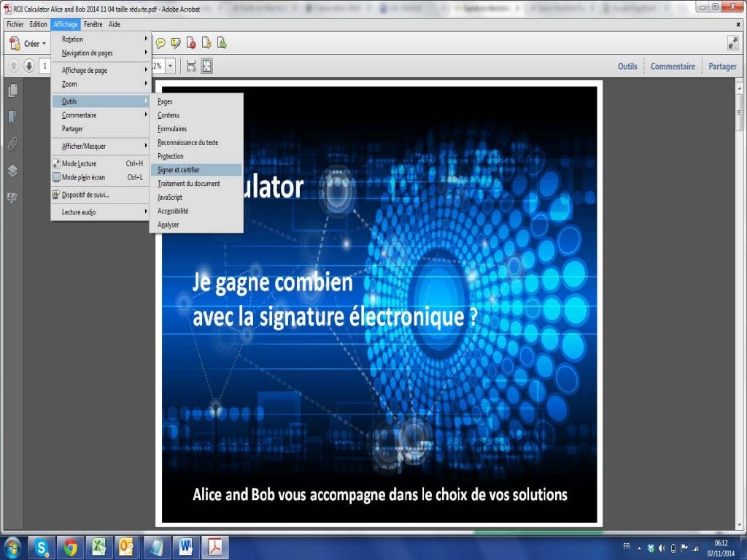The height and width of the screenshot is (560, 747).
Task: Expand the Zoom submenu
Action: click(101, 84)
